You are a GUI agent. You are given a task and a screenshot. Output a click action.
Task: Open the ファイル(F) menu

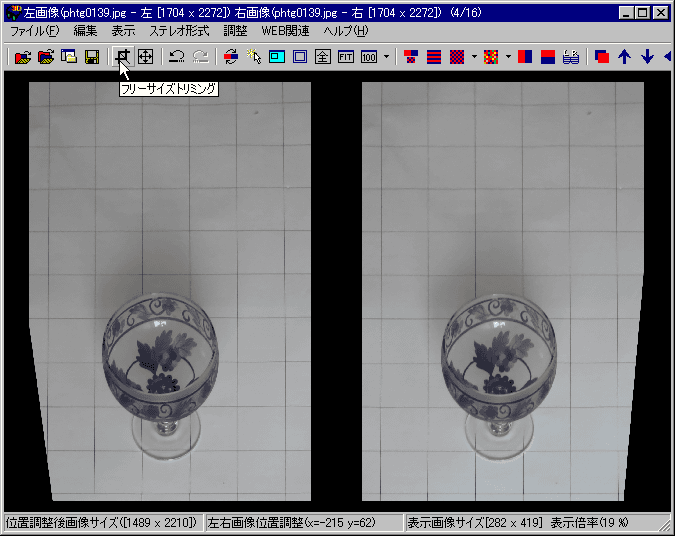(34, 31)
